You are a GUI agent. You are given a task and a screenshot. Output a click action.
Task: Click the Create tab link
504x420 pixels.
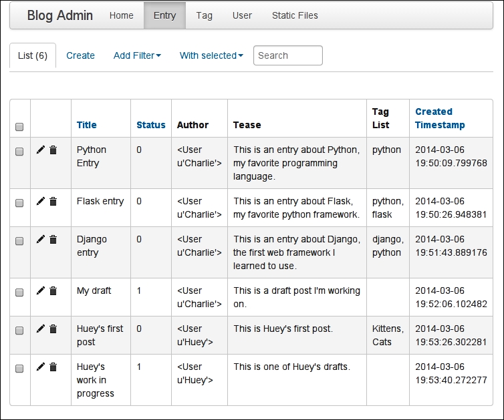[x=80, y=55]
